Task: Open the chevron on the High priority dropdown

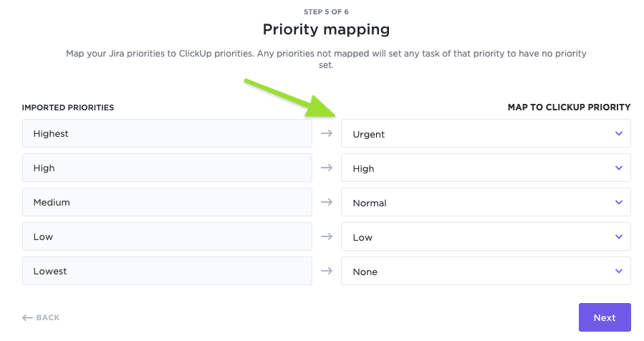Action: [x=619, y=168]
